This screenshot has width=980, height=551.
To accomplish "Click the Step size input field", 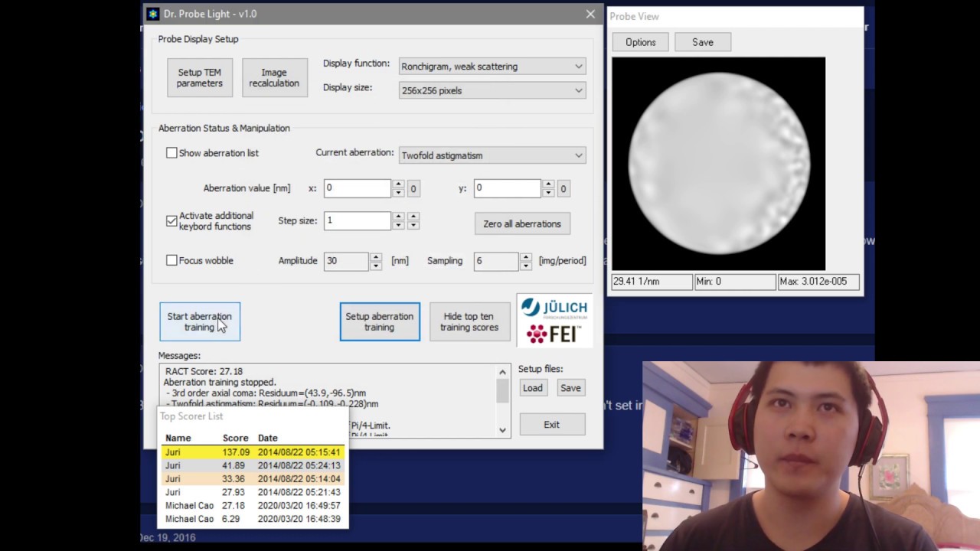I will 357,220.
